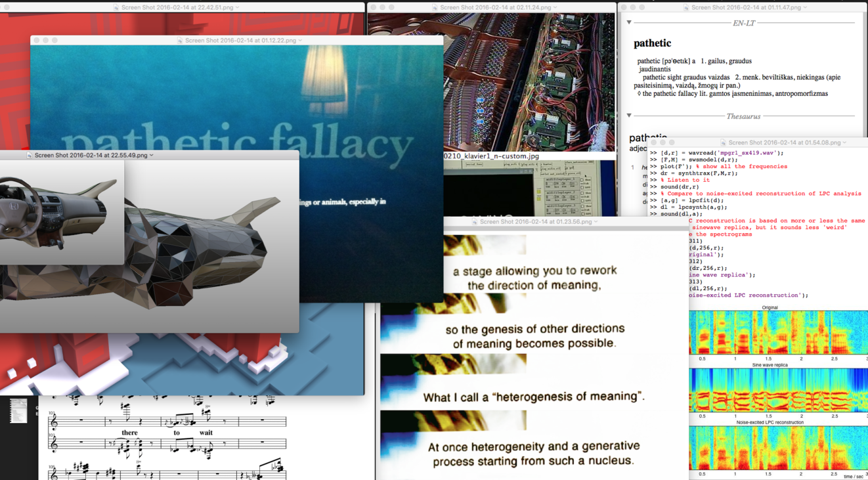Close the Screen Shot 02.11.24.png window
The width and height of the screenshot is (868, 480).
373,7
